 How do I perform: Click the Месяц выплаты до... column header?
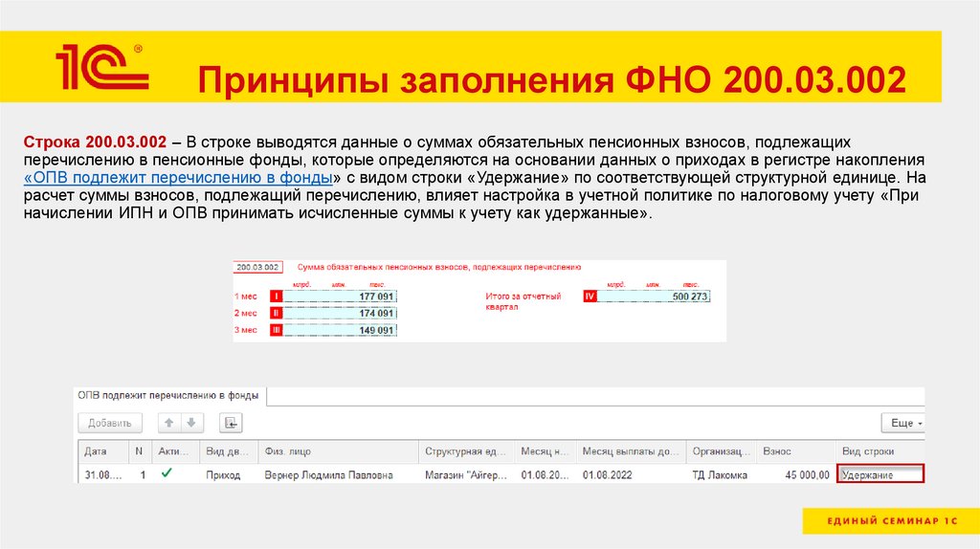click(x=631, y=450)
